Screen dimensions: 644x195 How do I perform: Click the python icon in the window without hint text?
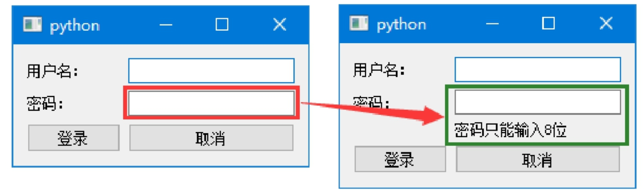(32, 25)
